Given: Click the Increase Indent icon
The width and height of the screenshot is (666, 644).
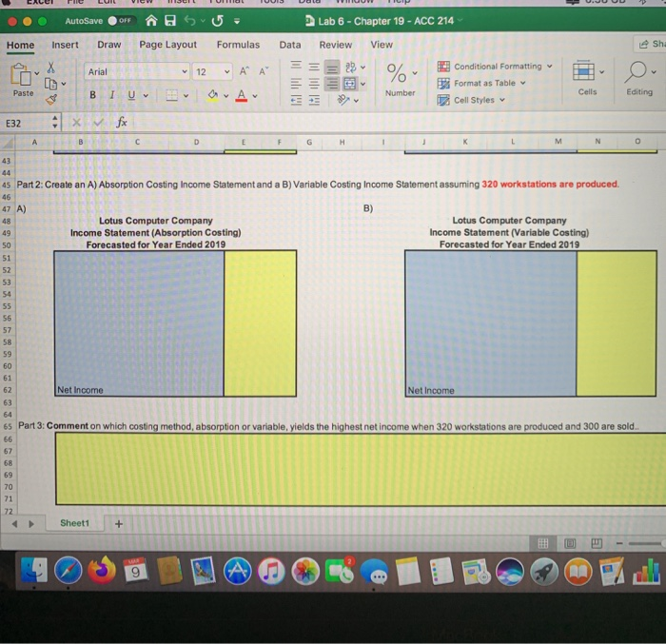Looking at the screenshot, I should point(314,100).
